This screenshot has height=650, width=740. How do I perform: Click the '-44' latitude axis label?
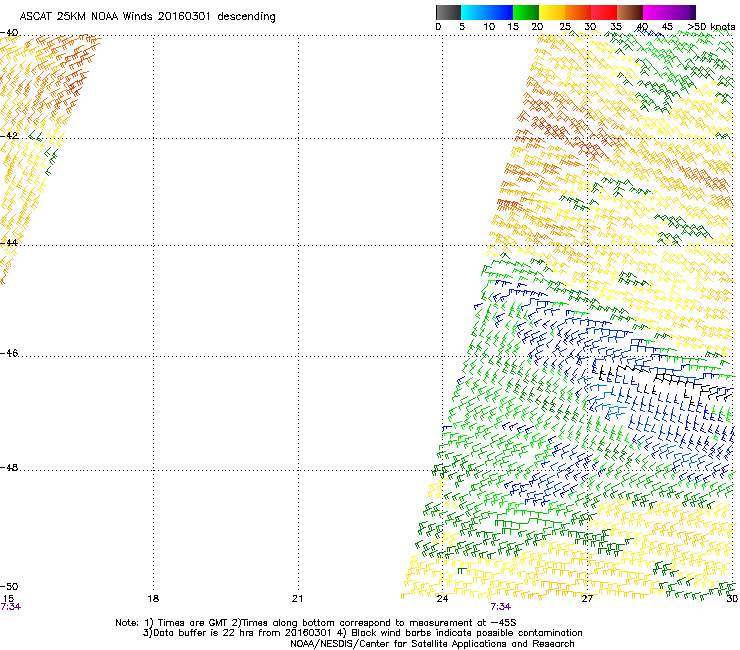click(x=9, y=243)
